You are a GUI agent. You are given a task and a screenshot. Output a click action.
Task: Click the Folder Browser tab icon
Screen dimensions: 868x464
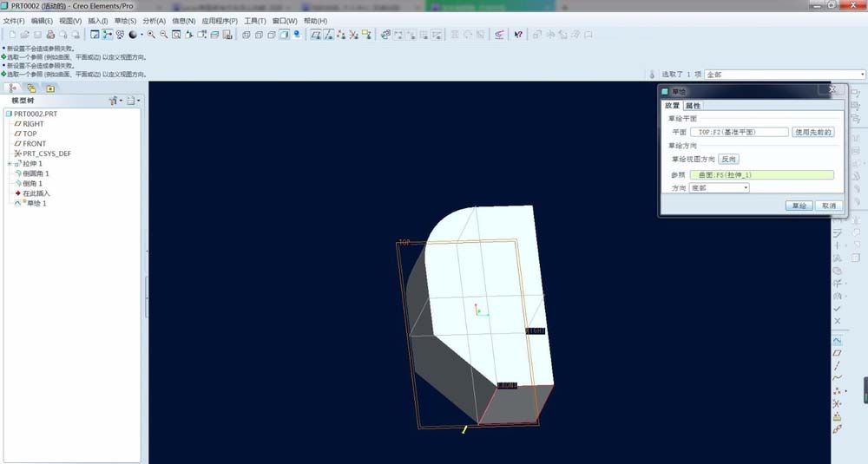click(x=31, y=88)
